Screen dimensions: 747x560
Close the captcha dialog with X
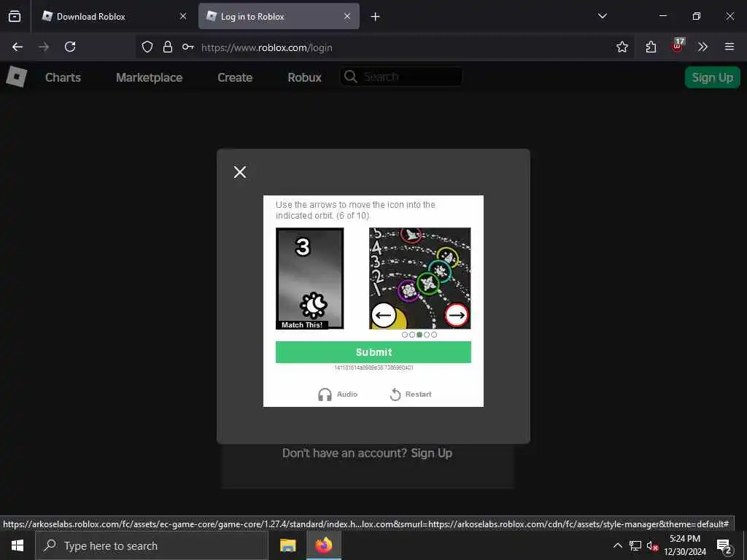pyautogui.click(x=240, y=172)
